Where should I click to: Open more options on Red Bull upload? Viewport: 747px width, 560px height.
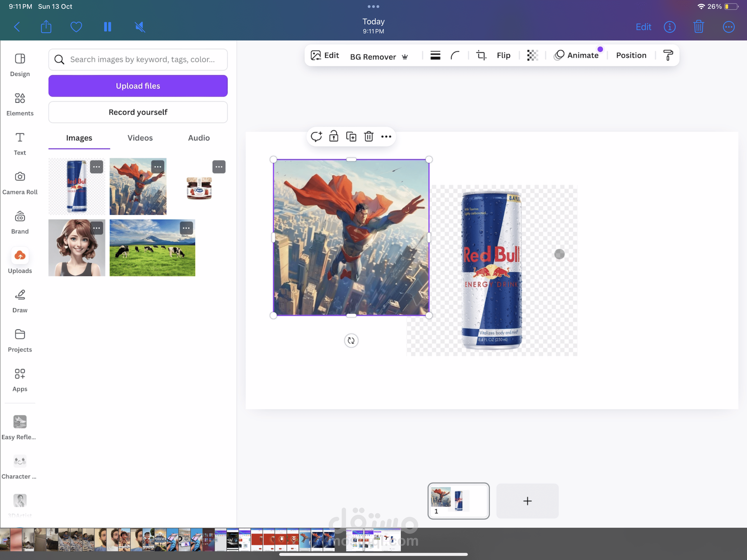(x=97, y=167)
